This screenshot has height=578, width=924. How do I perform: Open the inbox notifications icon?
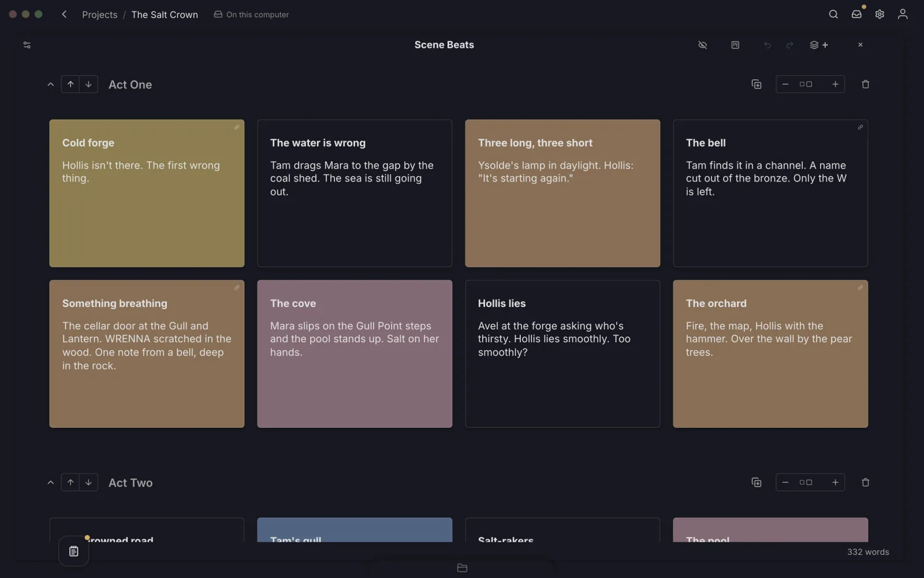[856, 14]
